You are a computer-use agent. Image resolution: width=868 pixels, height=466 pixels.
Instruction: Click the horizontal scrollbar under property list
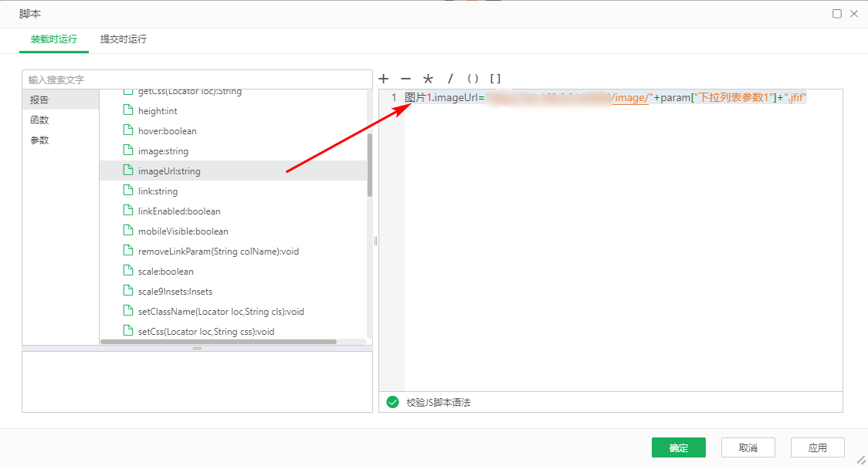[219, 341]
